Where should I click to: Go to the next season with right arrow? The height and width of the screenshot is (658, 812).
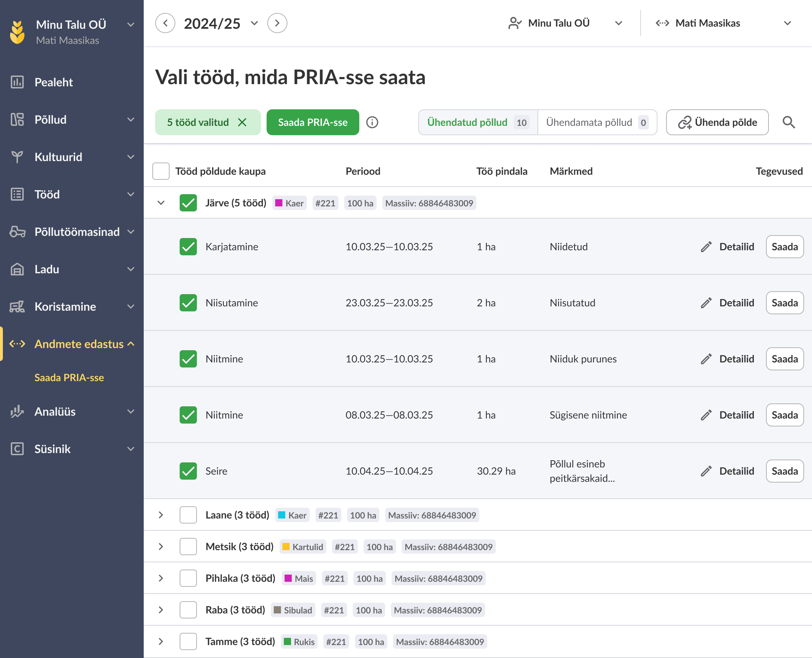pos(277,23)
